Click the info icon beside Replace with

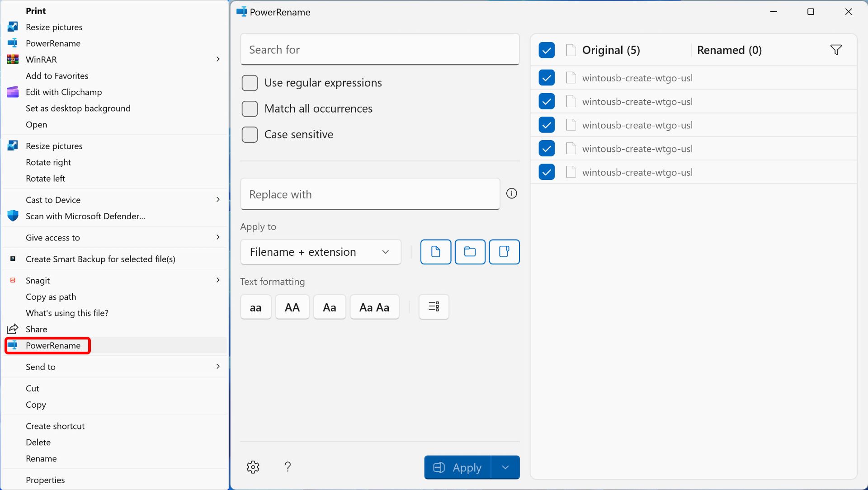511,193
